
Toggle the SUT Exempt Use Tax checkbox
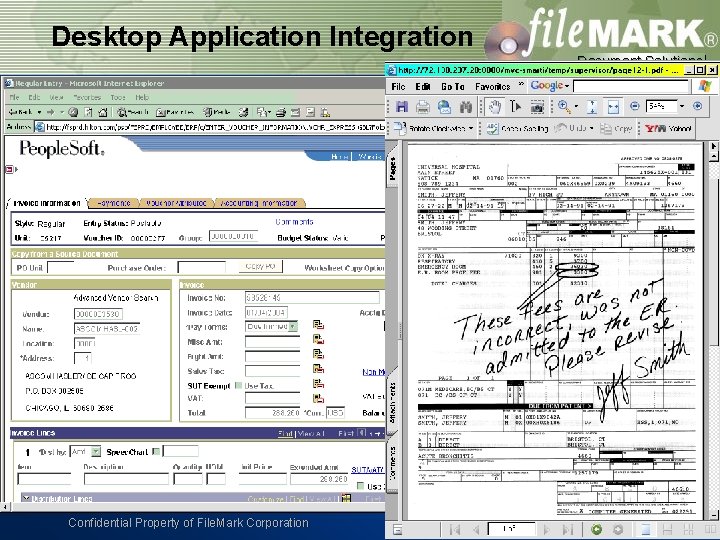pos(238,385)
